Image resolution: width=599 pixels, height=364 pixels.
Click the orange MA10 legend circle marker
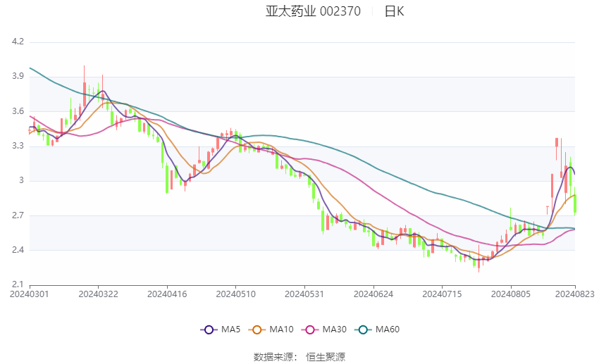[x=257, y=329]
